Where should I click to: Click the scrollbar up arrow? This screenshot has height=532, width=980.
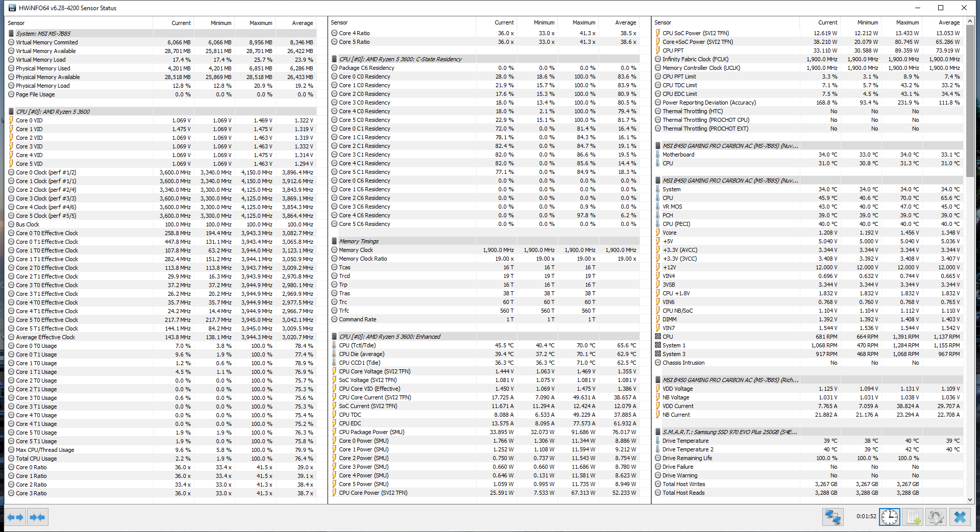pos(970,21)
